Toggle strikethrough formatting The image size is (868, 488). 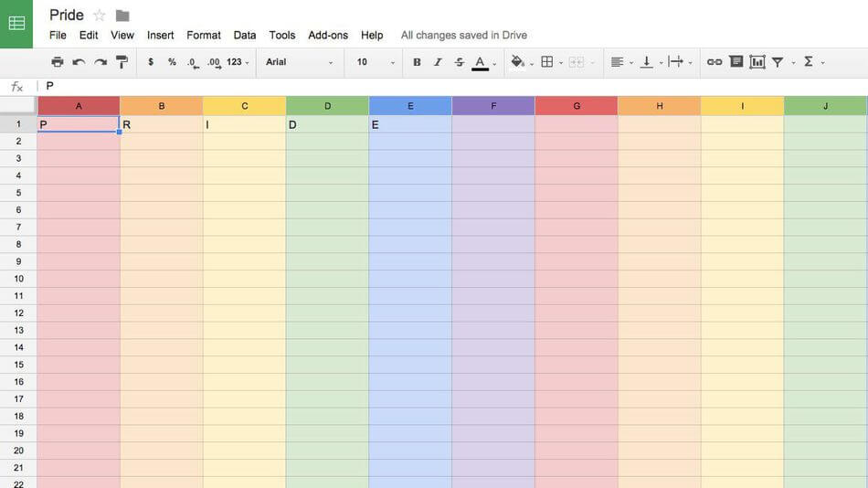click(x=460, y=62)
